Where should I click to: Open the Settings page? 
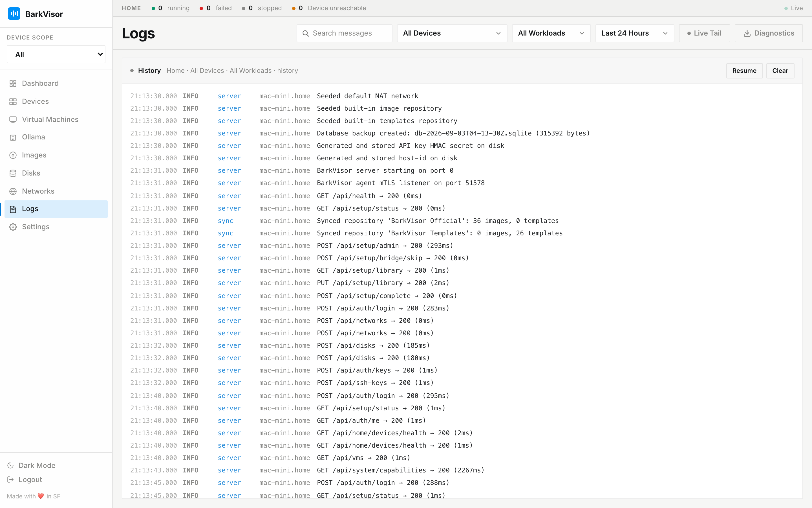pyautogui.click(x=56, y=227)
